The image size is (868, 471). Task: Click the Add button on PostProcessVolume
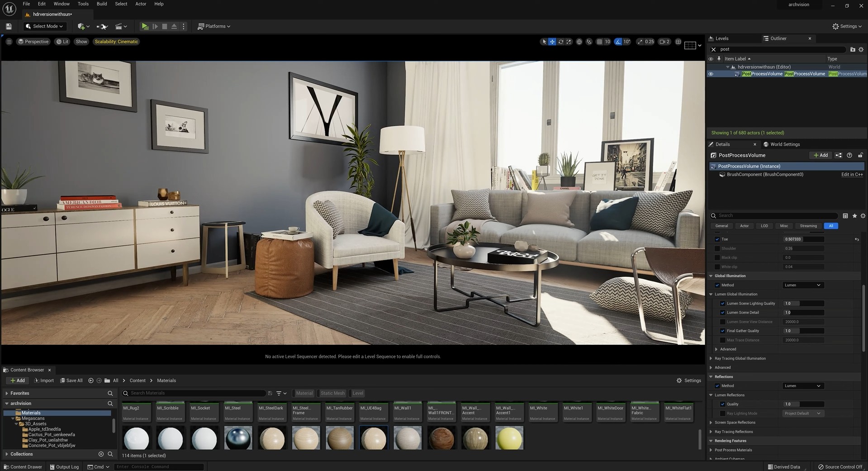point(820,155)
